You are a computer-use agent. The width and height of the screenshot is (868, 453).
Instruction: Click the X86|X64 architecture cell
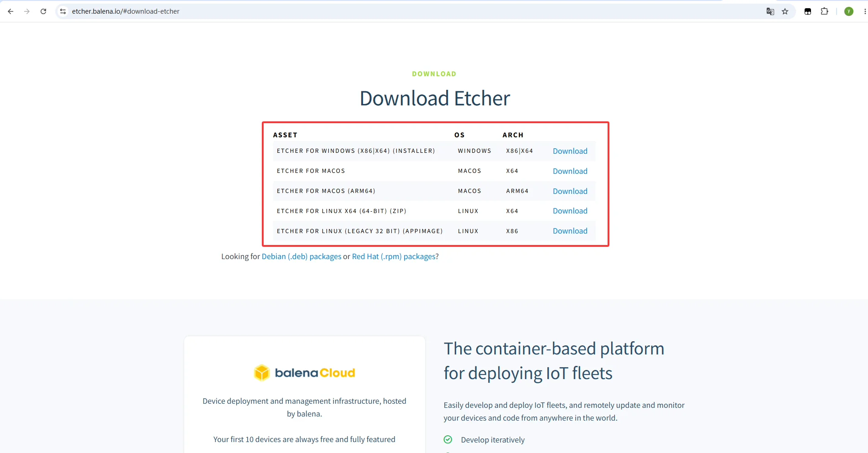tap(520, 151)
